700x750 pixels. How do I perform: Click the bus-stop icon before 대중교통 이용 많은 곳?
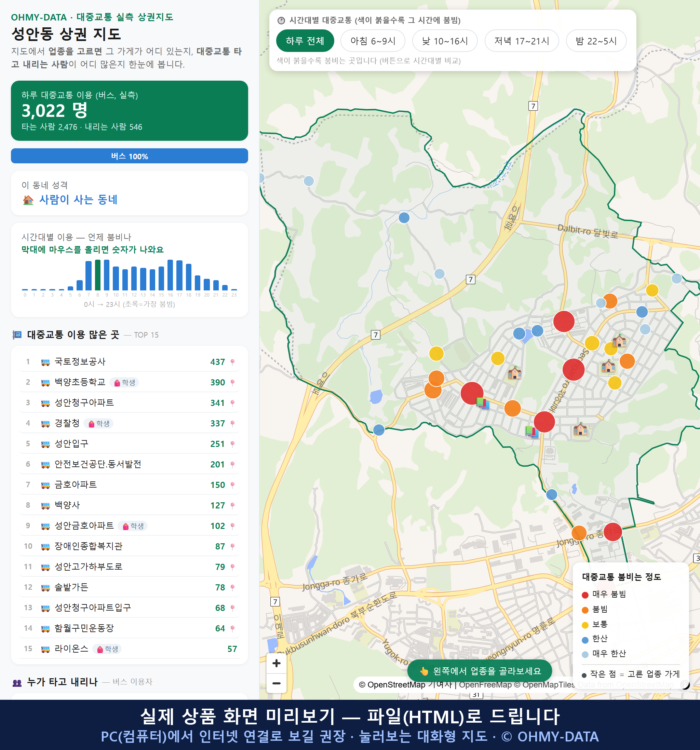(17, 335)
